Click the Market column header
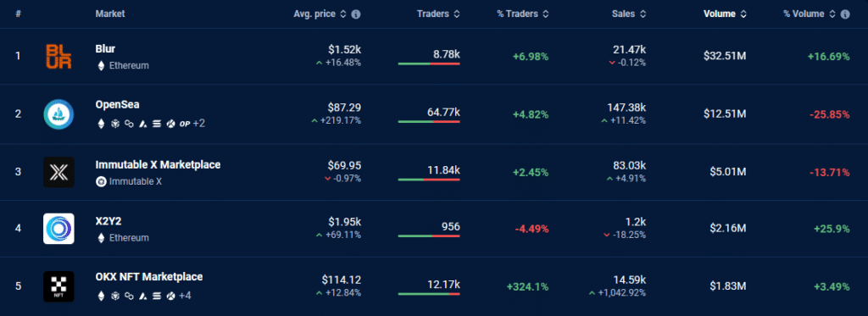This screenshot has height=316, width=868. tap(110, 14)
